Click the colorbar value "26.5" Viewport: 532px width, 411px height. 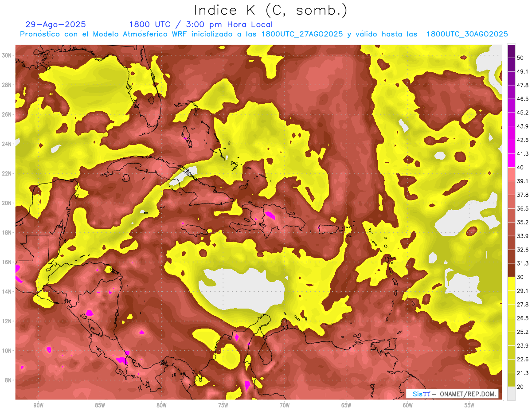coord(523,318)
